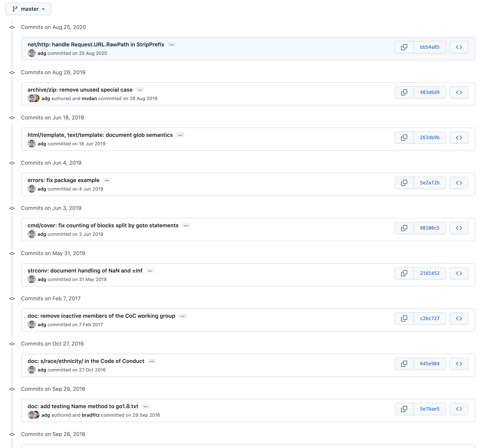The height and width of the screenshot is (448, 488).
Task: Expand description of StripPrefix commit
Action: (172, 45)
